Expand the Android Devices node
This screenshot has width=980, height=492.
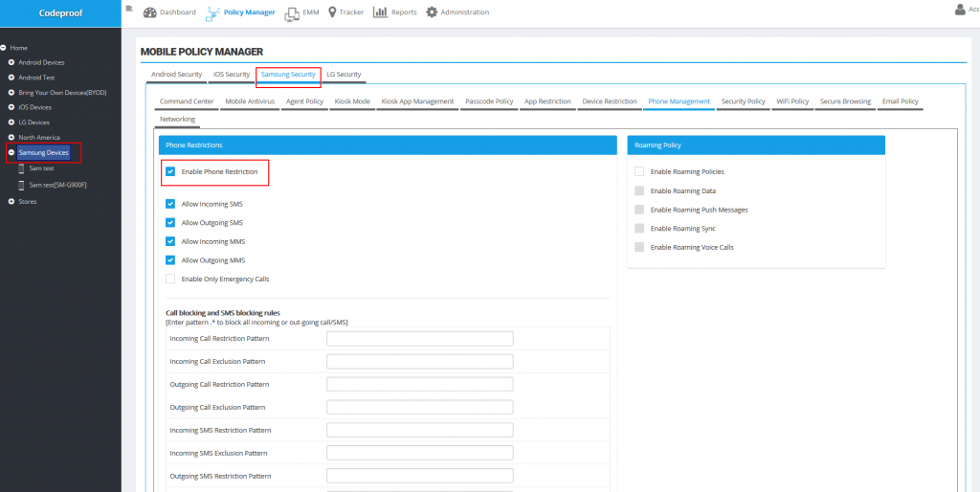pos(11,62)
